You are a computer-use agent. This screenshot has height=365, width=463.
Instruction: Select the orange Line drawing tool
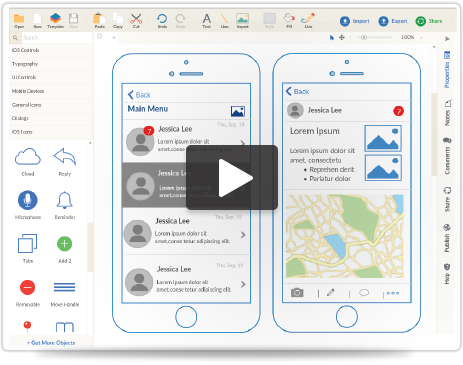pos(224,21)
